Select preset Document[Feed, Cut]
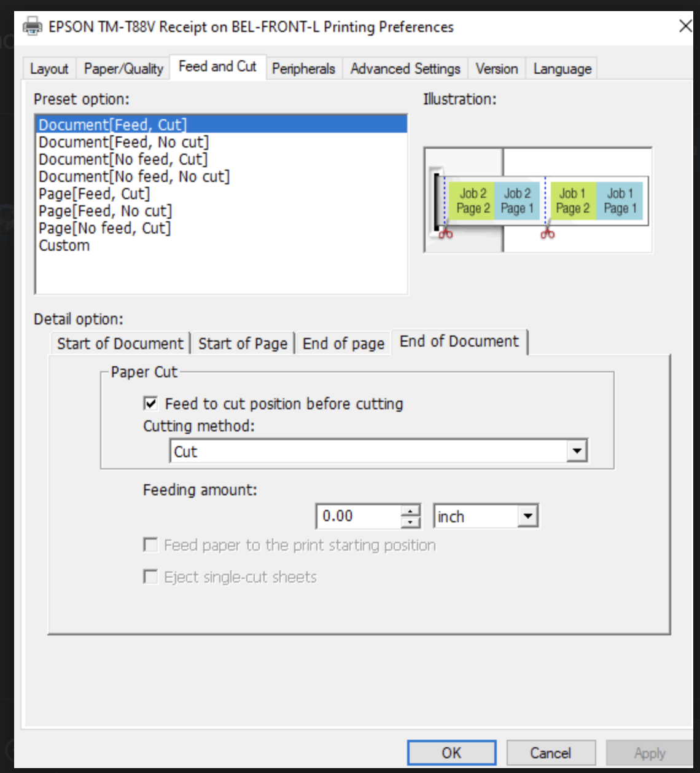Image resolution: width=700 pixels, height=773 pixels. [222, 125]
